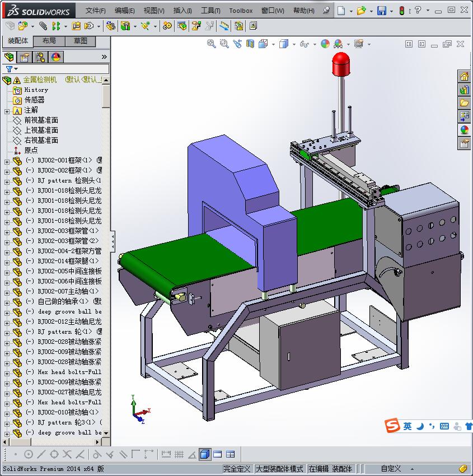Screen dimensions: 473x476
Task: Toggle the four-pane view layout button
Action: pos(230,454)
